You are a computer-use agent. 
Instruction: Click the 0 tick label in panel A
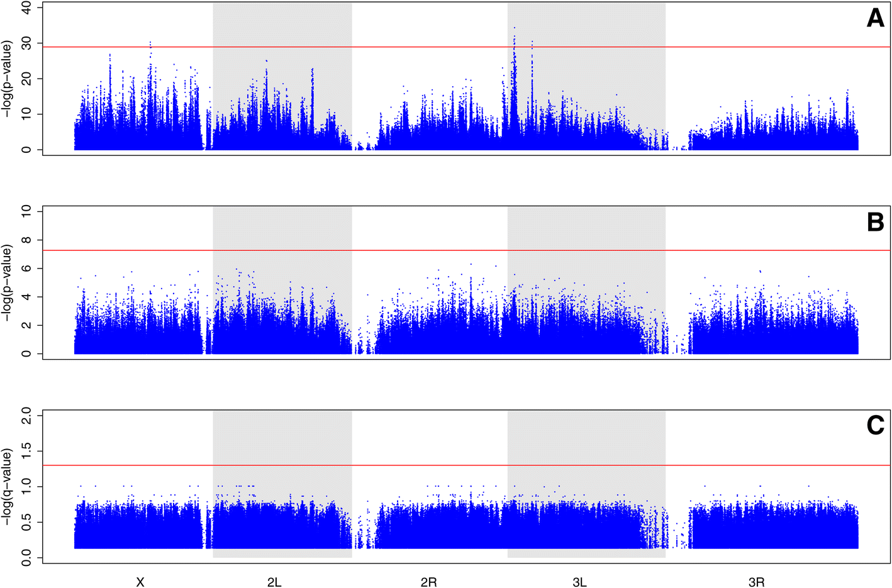[x=27, y=150]
